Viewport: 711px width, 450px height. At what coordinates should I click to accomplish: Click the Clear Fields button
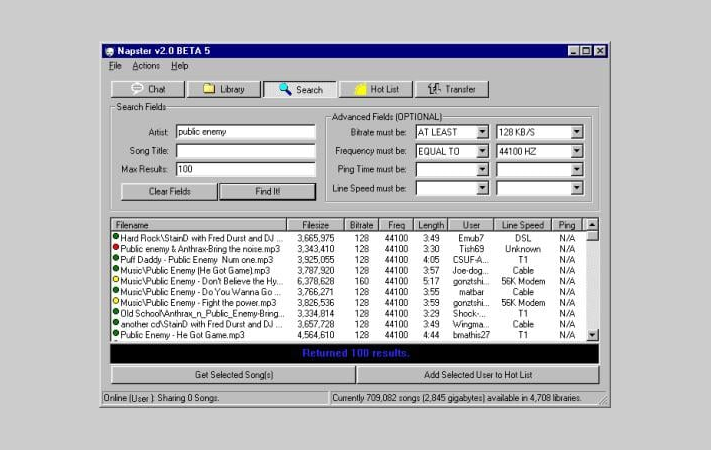click(170, 191)
